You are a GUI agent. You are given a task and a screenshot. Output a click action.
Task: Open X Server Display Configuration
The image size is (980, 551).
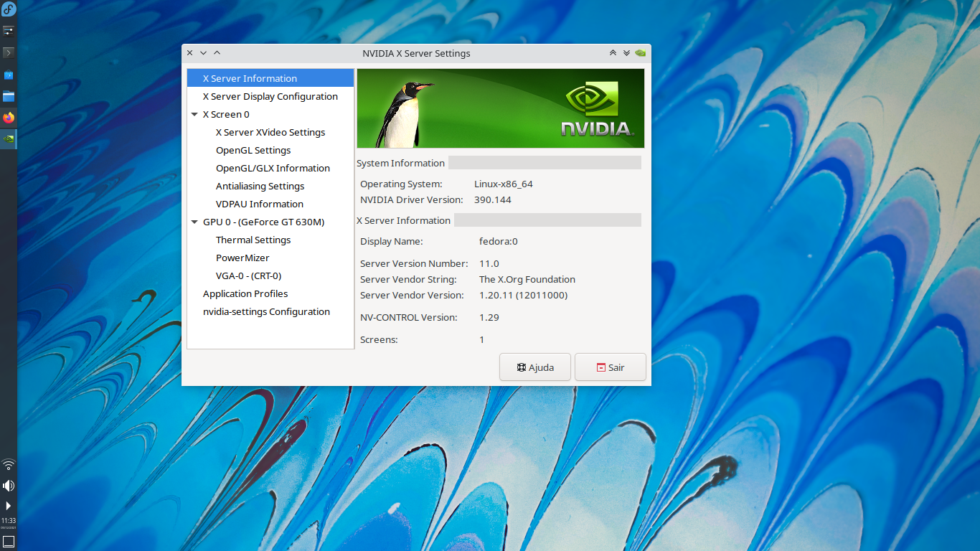270,96
